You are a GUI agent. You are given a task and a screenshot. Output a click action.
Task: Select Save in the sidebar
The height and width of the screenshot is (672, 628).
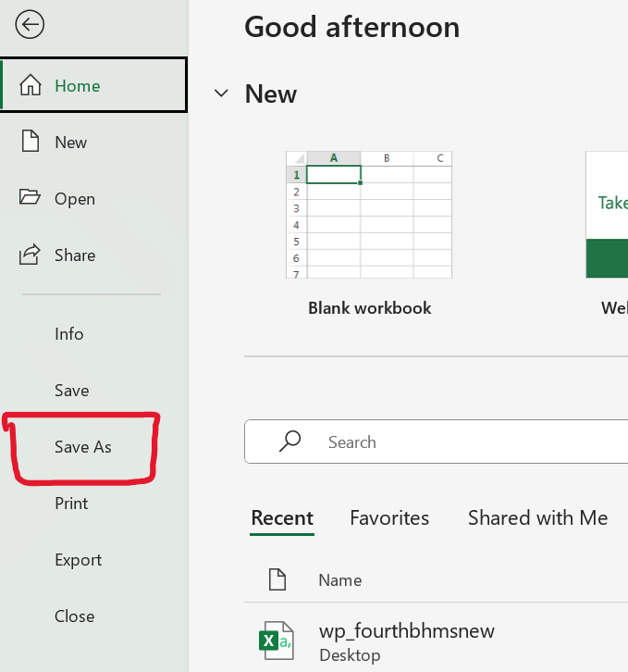point(71,391)
